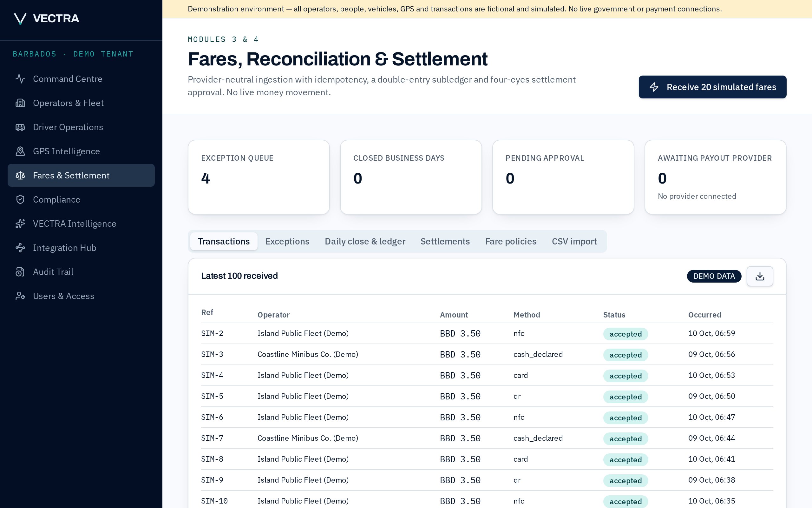Select the Transactions tab
The image size is (812, 508).
click(x=224, y=241)
